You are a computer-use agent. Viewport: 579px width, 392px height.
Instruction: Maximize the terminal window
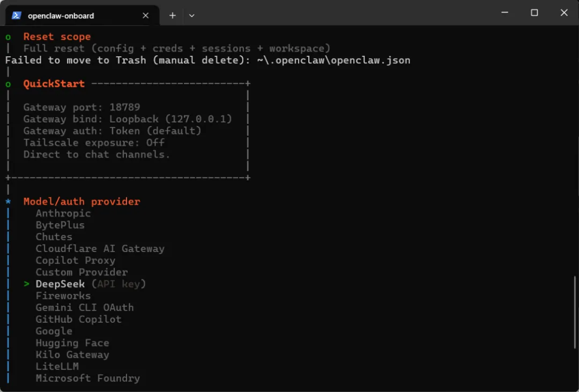click(x=535, y=12)
